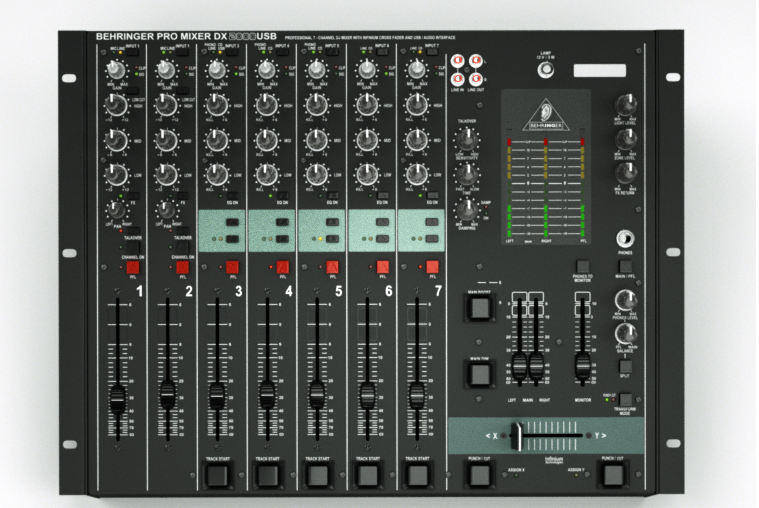Toggle the INPUT 1 MIC/LINE selector switch
This screenshot has width=759, height=508.
tap(133, 52)
